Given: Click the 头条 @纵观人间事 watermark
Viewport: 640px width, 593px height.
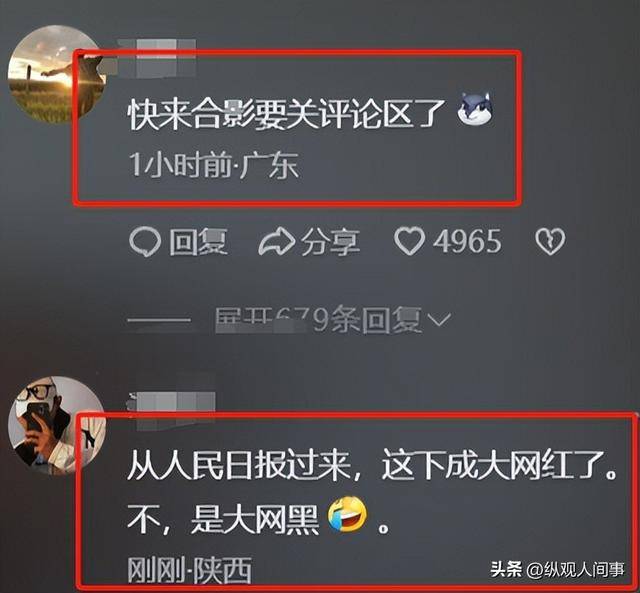Looking at the screenshot, I should pos(558,570).
